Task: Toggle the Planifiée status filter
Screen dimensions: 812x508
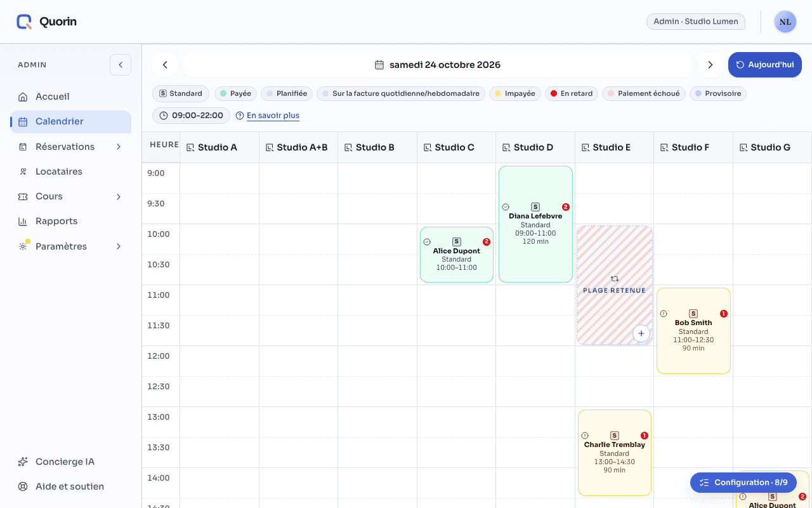Action: coord(287,93)
